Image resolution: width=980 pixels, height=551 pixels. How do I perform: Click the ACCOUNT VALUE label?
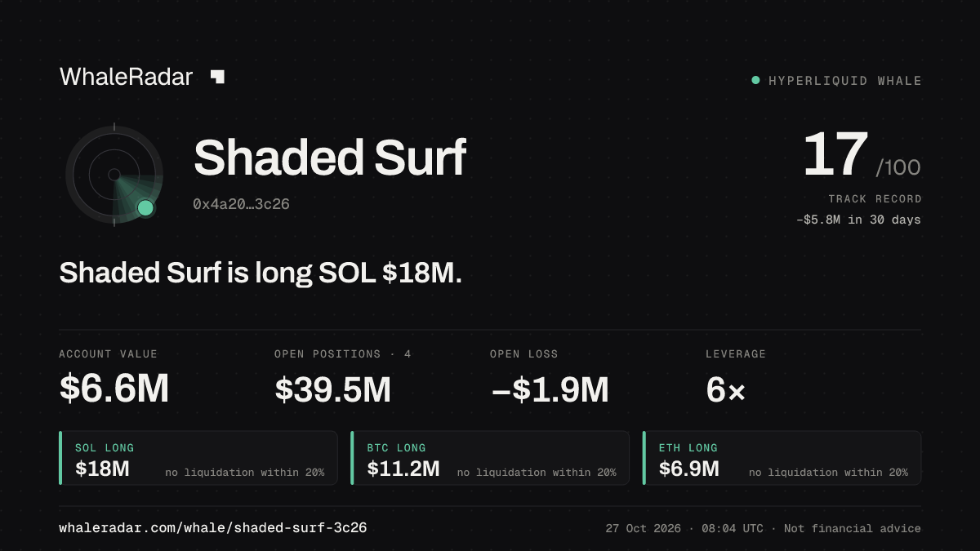109,354
